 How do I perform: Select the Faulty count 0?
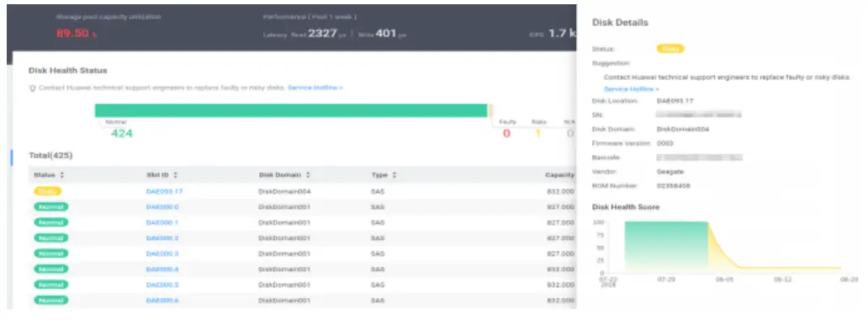click(506, 133)
